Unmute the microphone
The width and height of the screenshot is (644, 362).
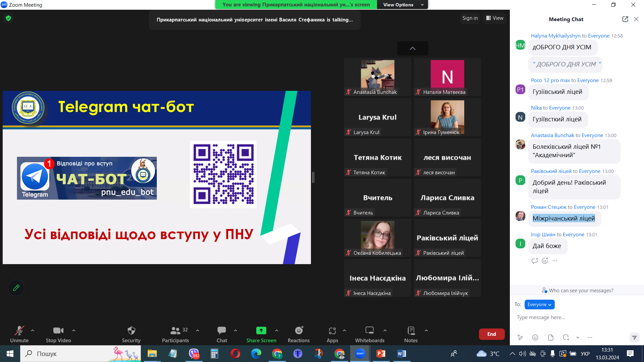[x=19, y=331]
